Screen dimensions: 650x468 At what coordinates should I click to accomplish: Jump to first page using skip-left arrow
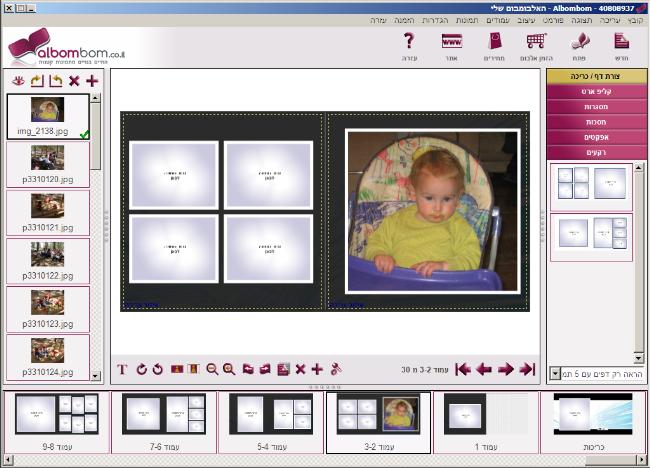[463, 369]
